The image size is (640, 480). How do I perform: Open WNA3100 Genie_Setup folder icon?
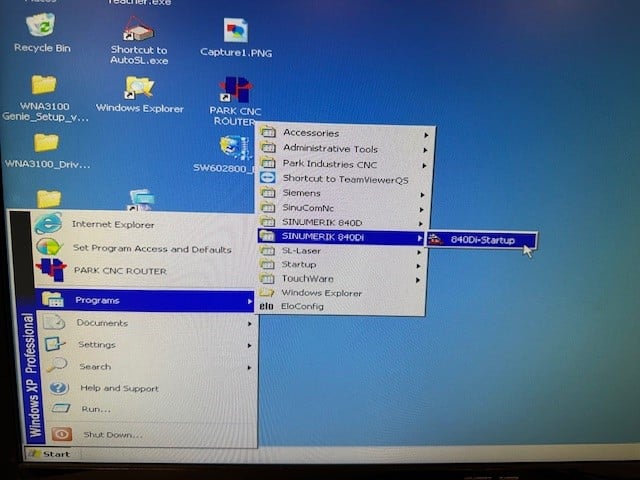44,85
